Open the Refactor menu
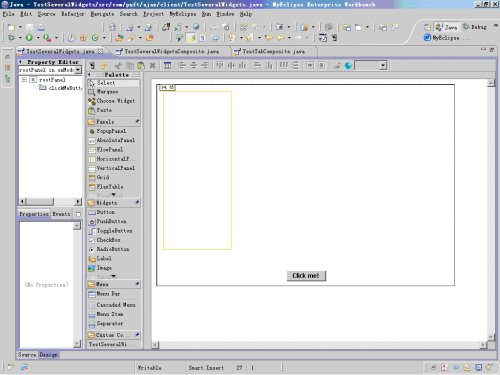Viewport: 500px width, 375px height. 73,14
